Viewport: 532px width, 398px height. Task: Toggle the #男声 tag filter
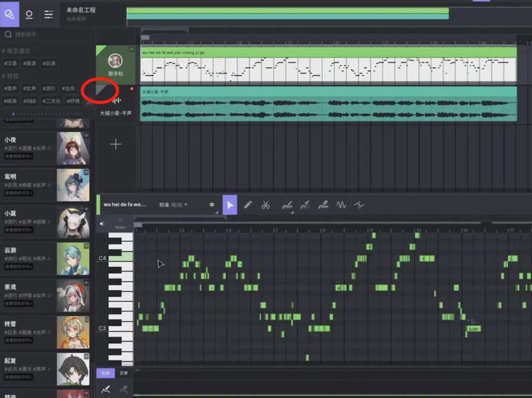10,89
